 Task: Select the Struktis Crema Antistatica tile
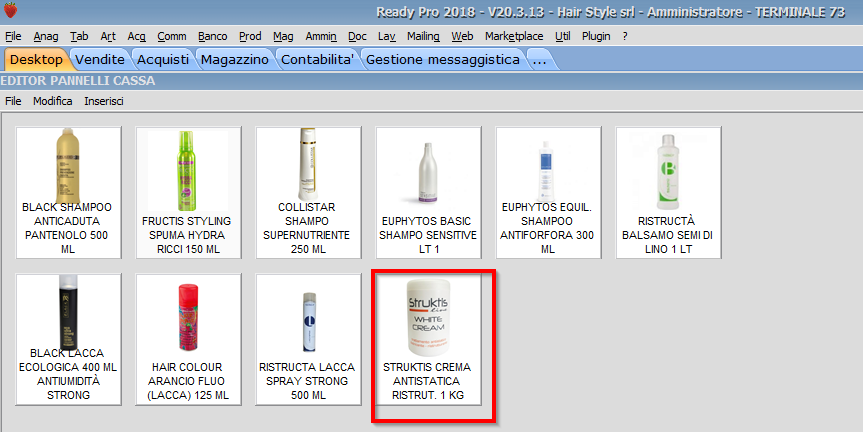click(x=428, y=340)
